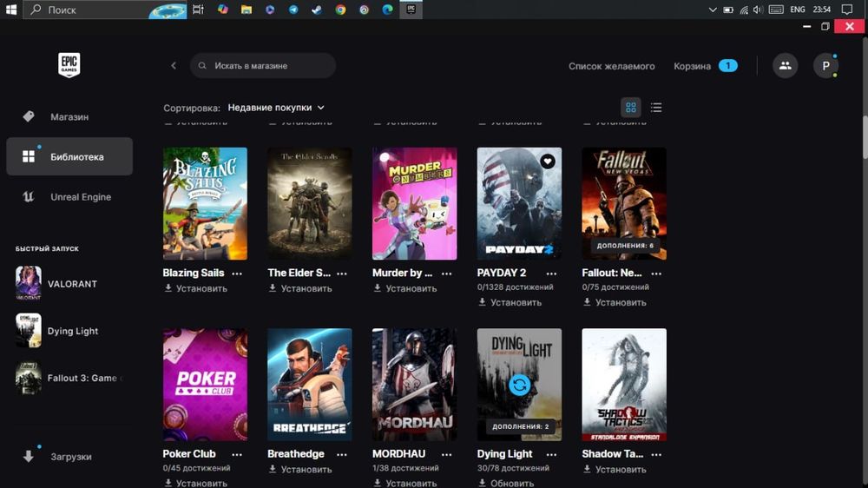The image size is (868, 488).
Task: Open Blazing Sails cover thumbnail
Action: (205, 203)
